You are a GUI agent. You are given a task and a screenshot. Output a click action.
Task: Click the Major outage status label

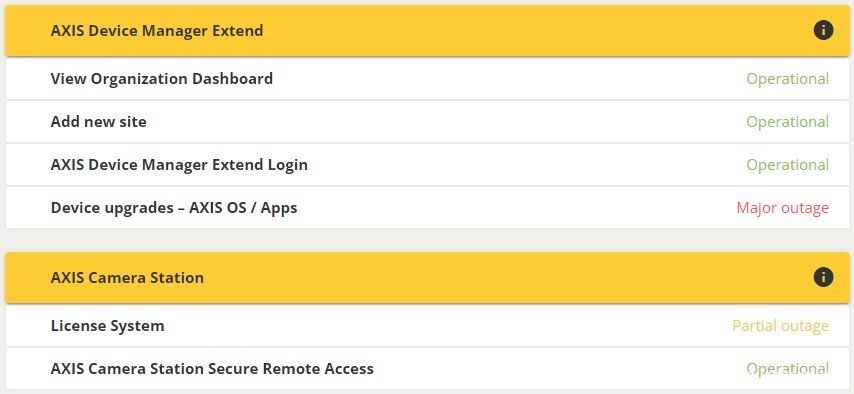click(783, 208)
